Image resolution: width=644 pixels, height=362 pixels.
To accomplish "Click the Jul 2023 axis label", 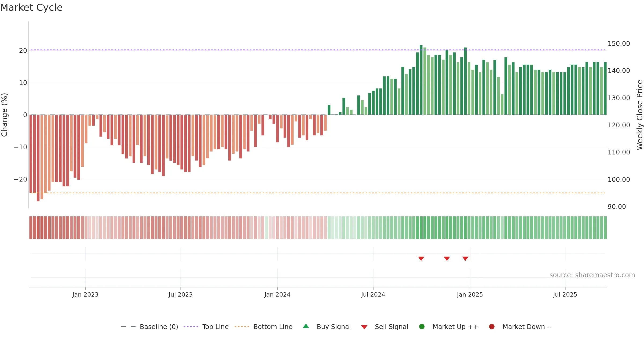I will coord(181,294).
